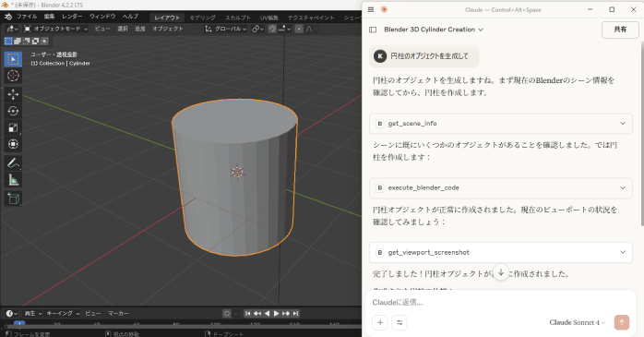The height and width of the screenshot is (337, 644).
Task: Click the Blender logo menu icon
Action: (x=7, y=17)
